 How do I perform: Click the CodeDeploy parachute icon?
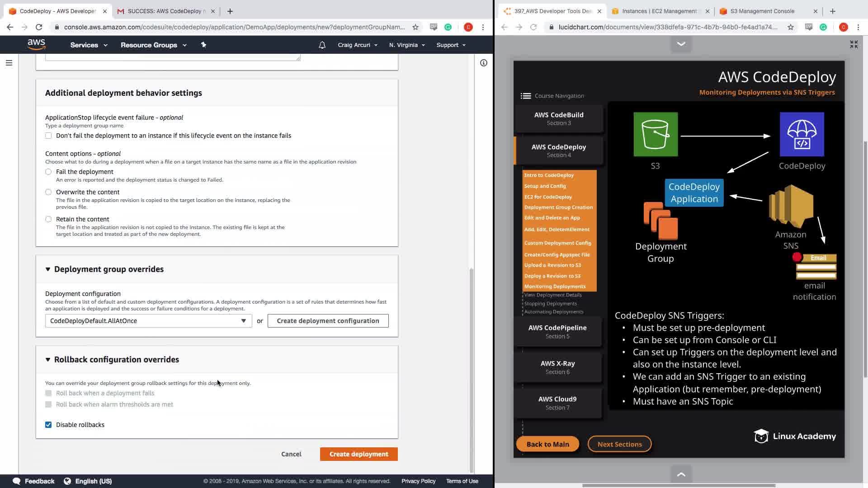[x=802, y=134]
